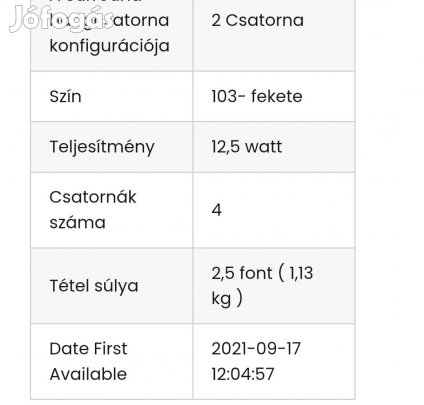Screen dimensions: 424x405
Task: Click the '12,5 watt' value
Action: coord(247,147)
